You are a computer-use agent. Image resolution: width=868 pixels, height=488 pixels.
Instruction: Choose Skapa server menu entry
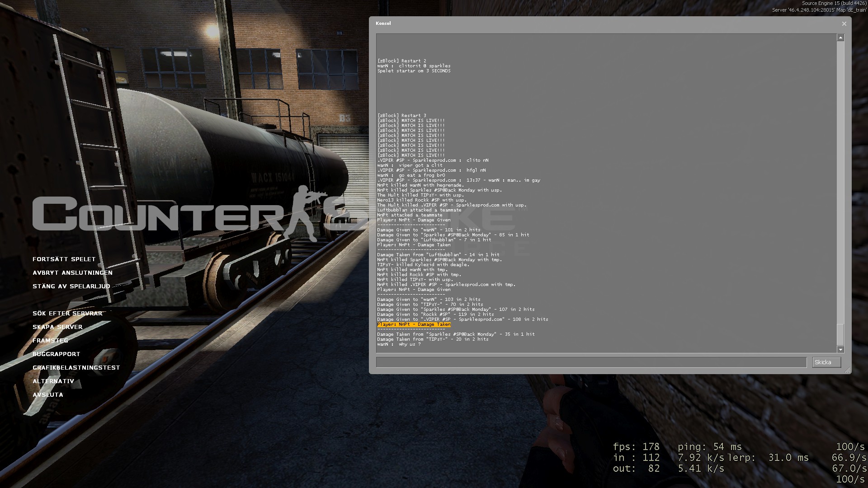point(57,327)
